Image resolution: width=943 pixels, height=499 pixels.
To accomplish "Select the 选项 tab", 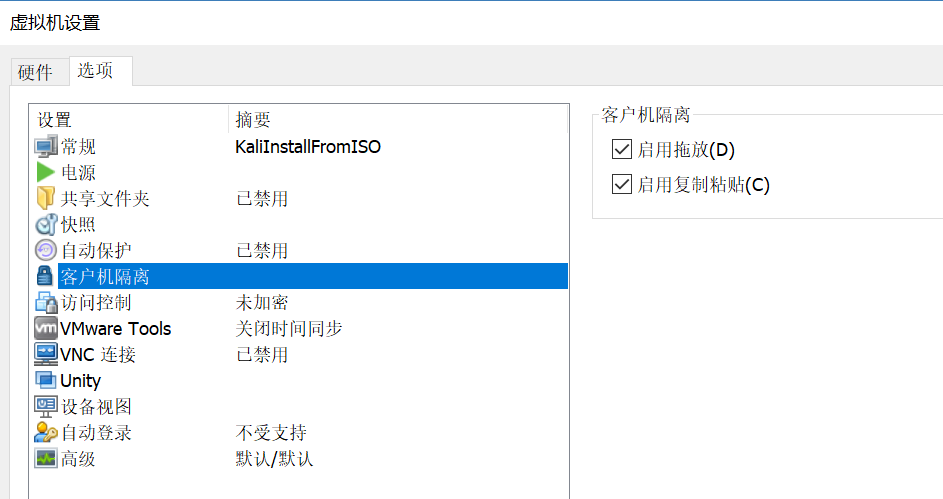I will coord(95,71).
